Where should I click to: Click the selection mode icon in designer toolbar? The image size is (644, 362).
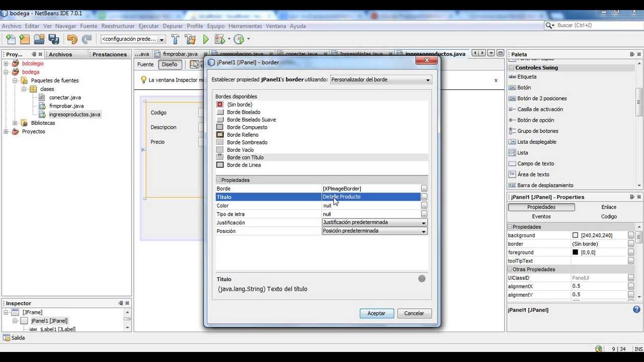tap(194, 64)
